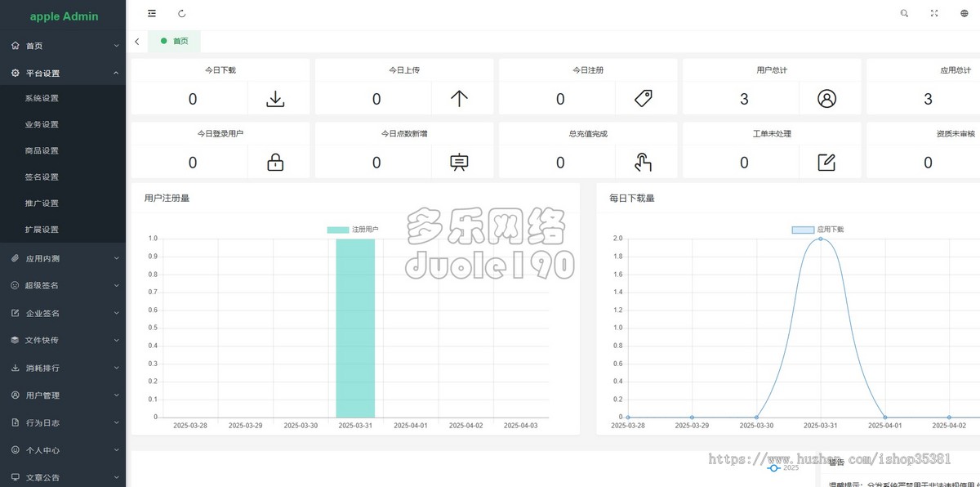Click the apple Admin logo title
Viewport: 980px width, 487px height.
click(64, 16)
